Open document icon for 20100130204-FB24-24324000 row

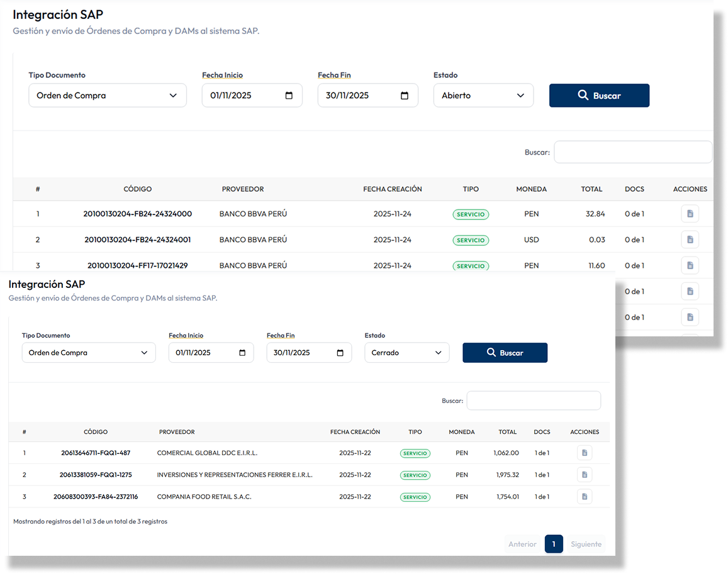tap(690, 214)
